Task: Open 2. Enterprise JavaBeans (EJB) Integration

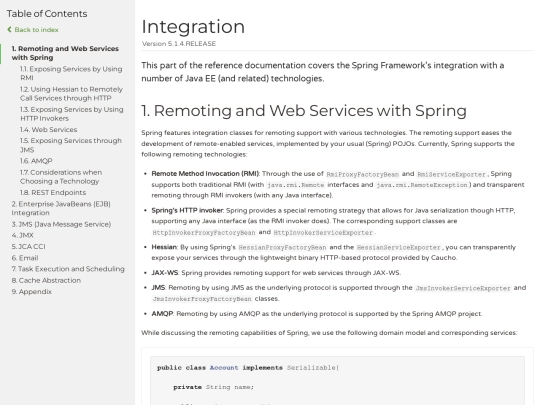Action: click(61, 208)
